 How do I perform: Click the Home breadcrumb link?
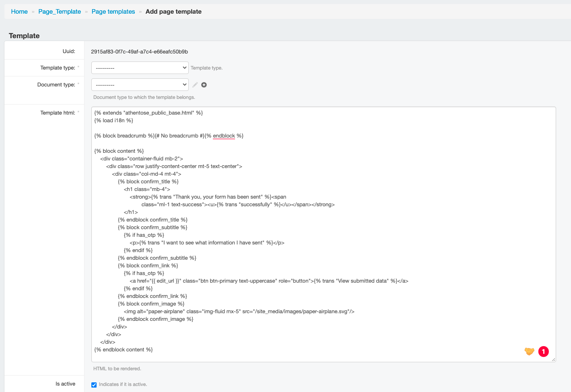click(19, 12)
